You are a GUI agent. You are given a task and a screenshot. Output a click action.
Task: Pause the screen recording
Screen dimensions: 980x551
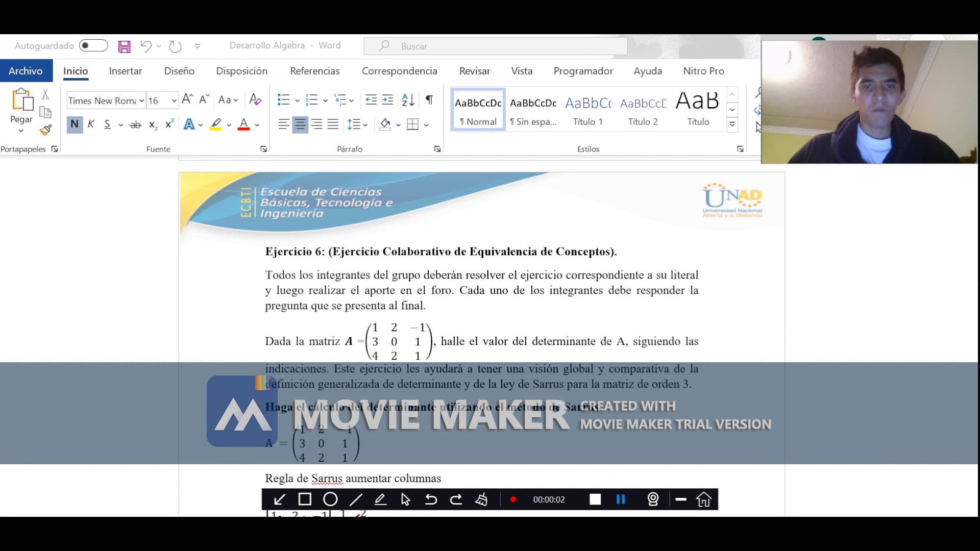click(x=621, y=499)
